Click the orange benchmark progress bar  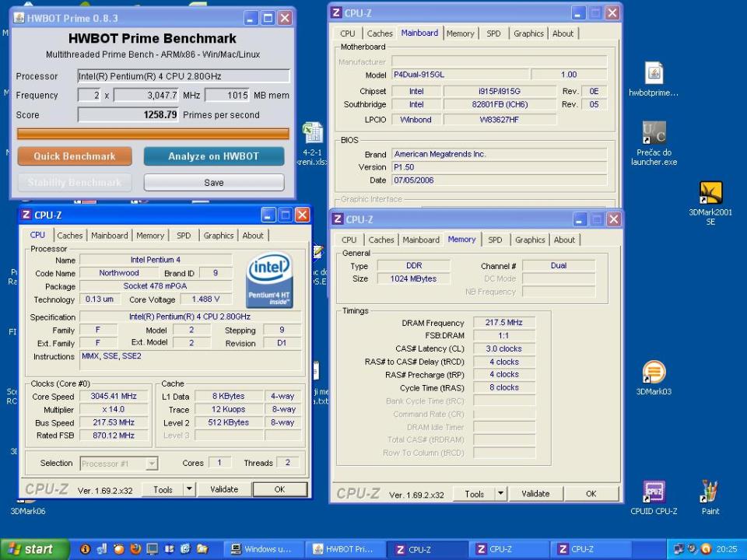coord(153,133)
